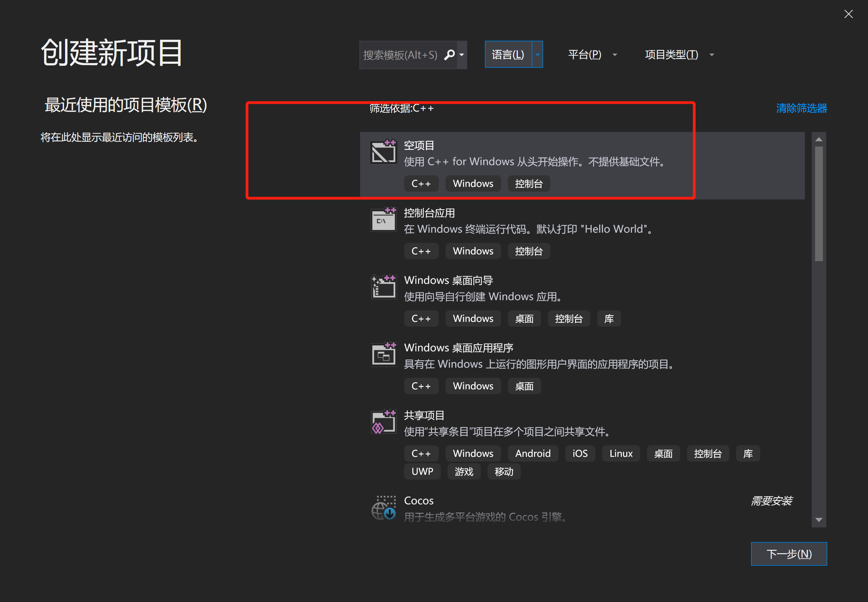Select the 空项目 template icon
This screenshot has width=868, height=602.
383,152
